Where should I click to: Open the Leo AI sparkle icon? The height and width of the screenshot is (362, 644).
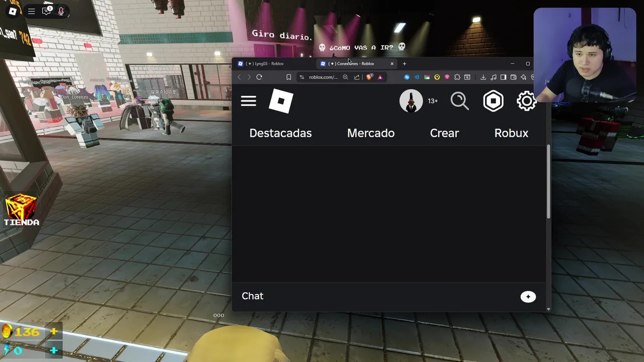pos(523,77)
